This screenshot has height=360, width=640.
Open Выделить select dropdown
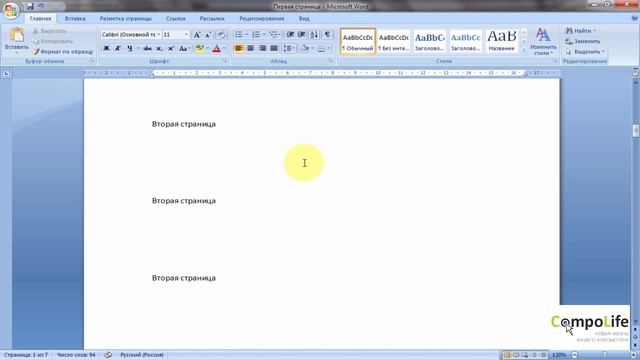(x=585, y=52)
